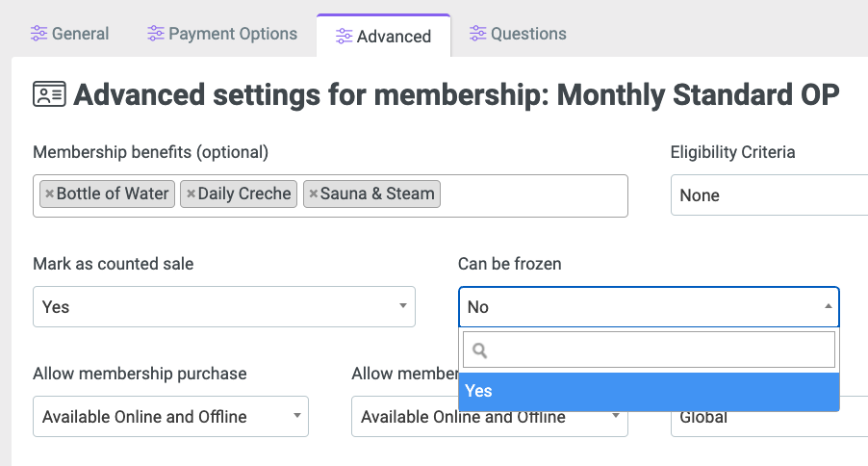Click the Membership benefits (optional) label
Viewport: 868px width, 466px height.
coord(150,152)
